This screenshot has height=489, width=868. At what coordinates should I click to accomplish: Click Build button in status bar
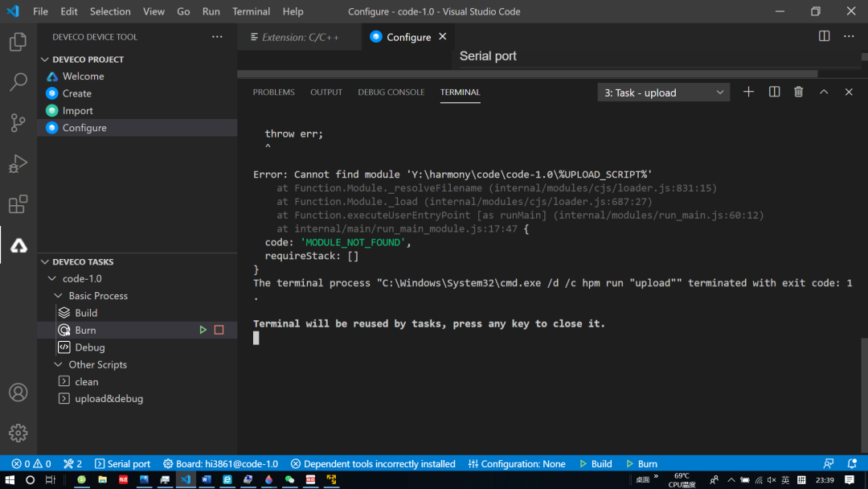pos(596,464)
